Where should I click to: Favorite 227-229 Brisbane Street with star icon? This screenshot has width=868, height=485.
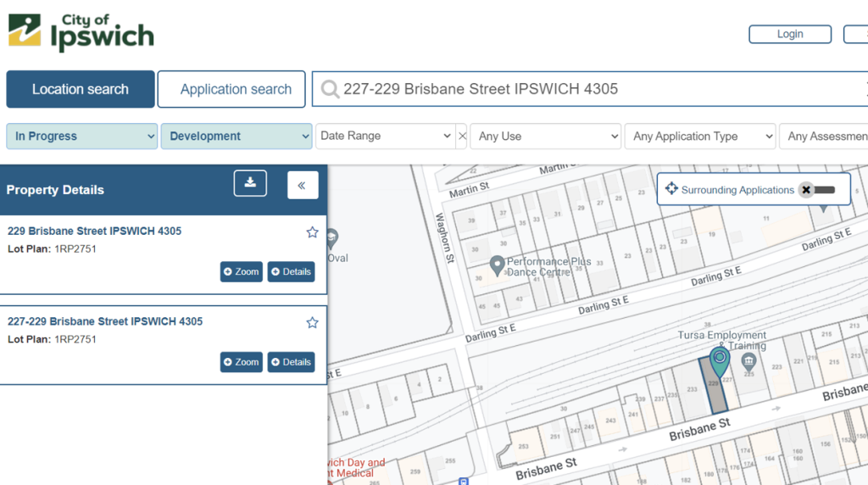point(312,322)
